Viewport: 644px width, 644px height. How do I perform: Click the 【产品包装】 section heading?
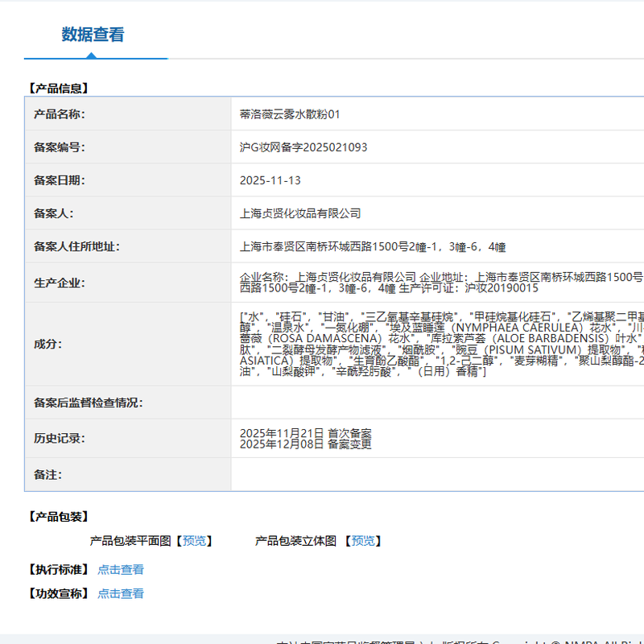pos(58,517)
